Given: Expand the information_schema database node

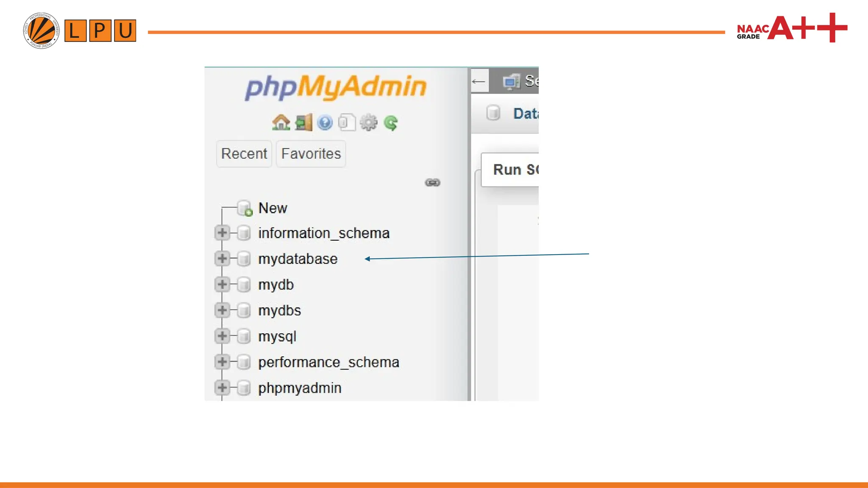Looking at the screenshot, I should [222, 233].
